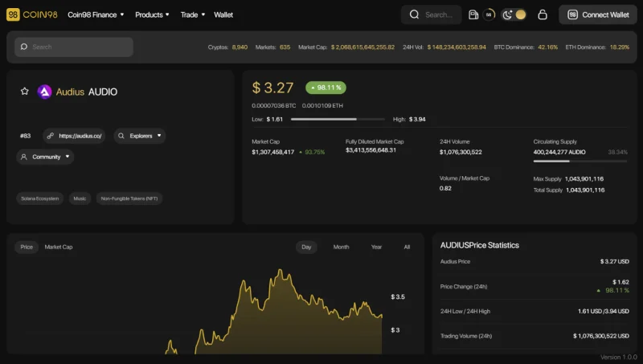The height and width of the screenshot is (364, 643).
Task: Select the Non-Fungible Tokens (NFT) tag
Action: (129, 198)
